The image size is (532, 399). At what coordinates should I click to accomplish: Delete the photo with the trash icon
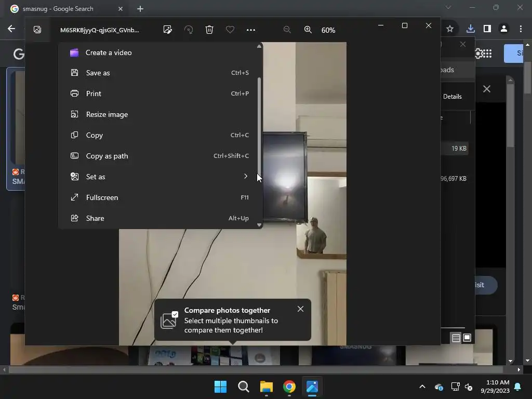coord(209,30)
